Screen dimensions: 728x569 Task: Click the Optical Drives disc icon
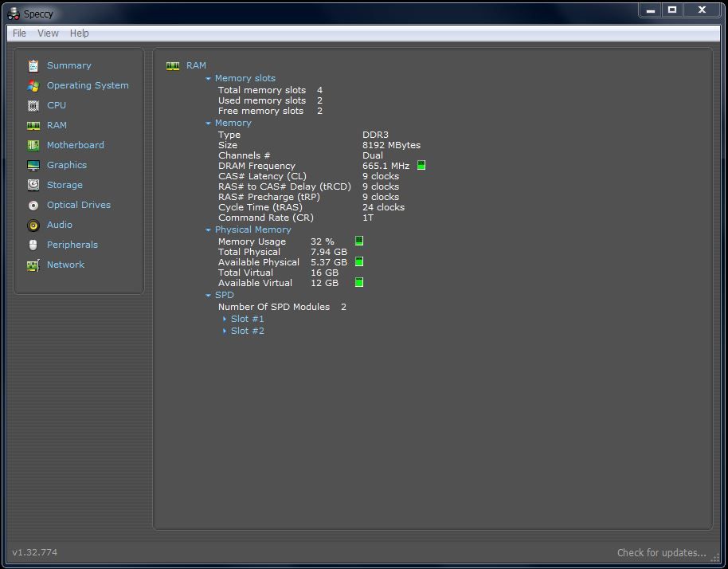pyautogui.click(x=33, y=206)
